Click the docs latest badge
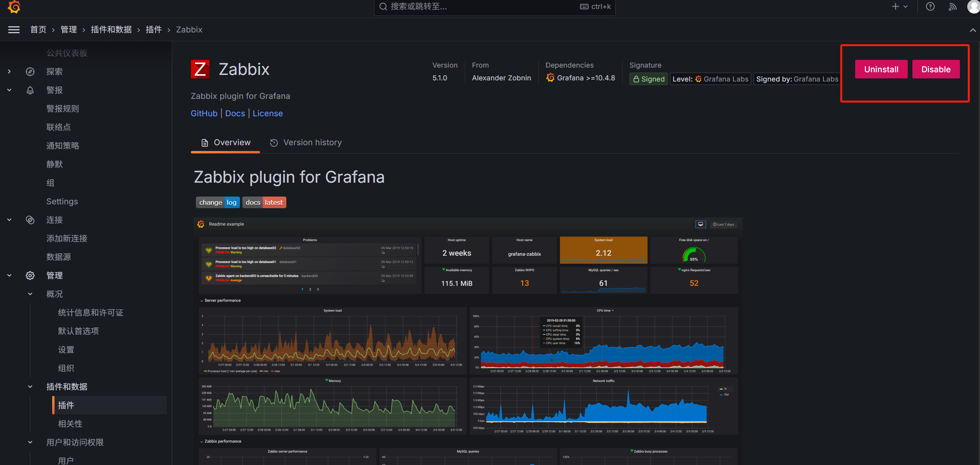980x465 pixels. [264, 202]
